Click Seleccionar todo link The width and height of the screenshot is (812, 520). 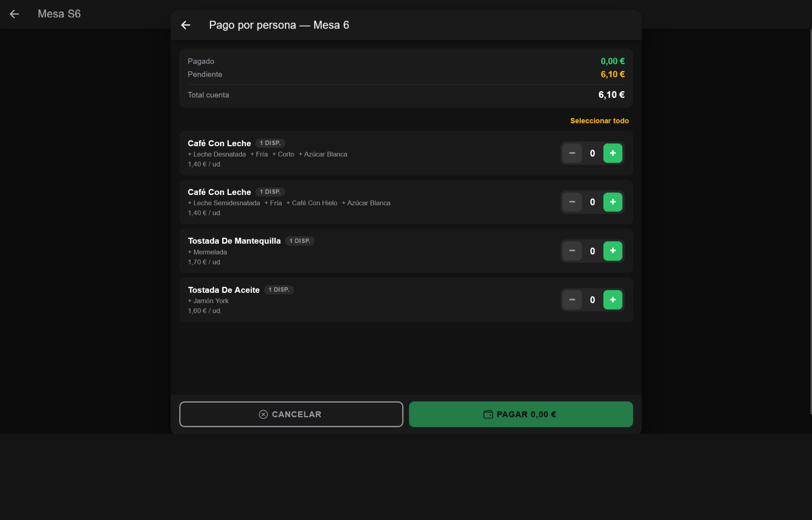[x=599, y=121]
